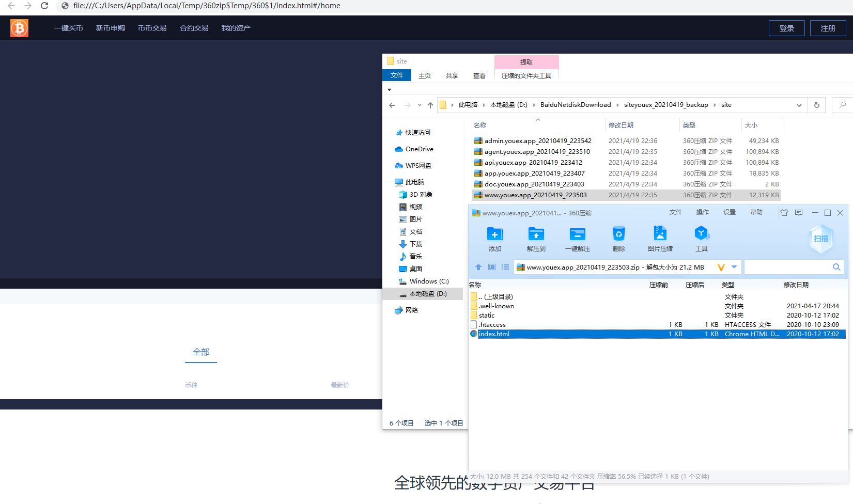Open the 设置 menu in 360zip
This screenshot has height=504, width=853.
pyautogui.click(x=730, y=212)
